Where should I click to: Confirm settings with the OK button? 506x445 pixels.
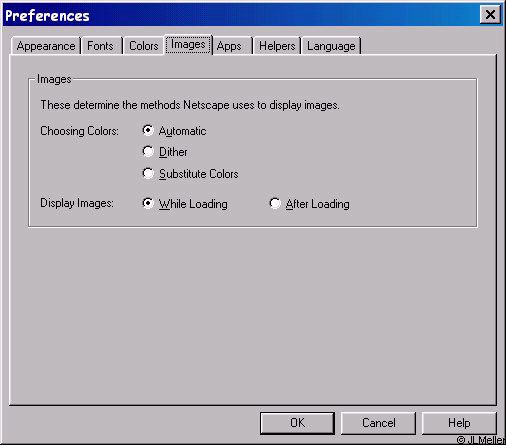(x=297, y=423)
